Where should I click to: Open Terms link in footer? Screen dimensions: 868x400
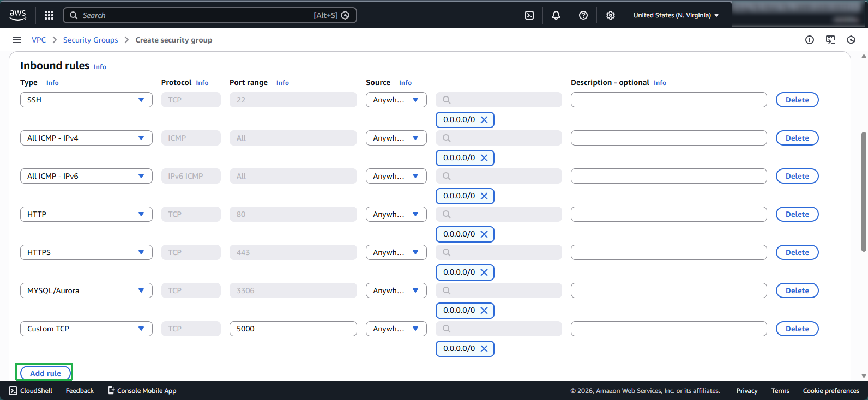tap(780, 391)
